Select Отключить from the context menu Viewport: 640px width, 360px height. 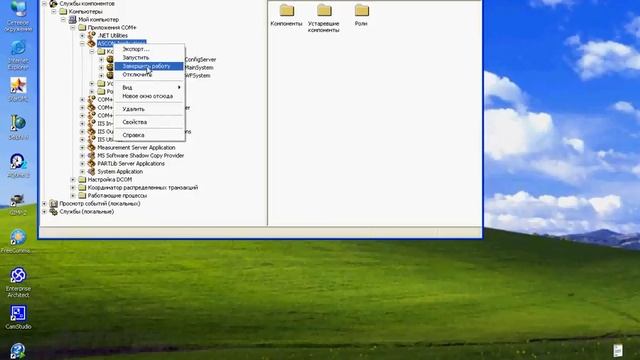(149, 75)
